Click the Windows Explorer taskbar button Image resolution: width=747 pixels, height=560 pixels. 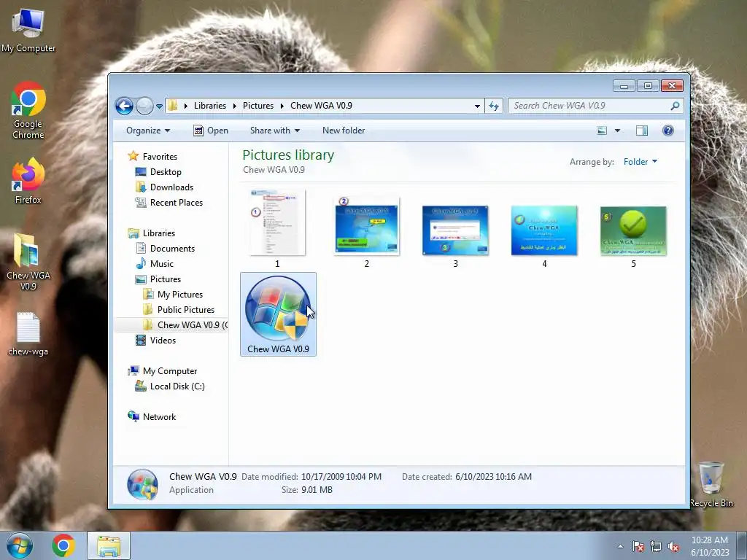(109, 545)
